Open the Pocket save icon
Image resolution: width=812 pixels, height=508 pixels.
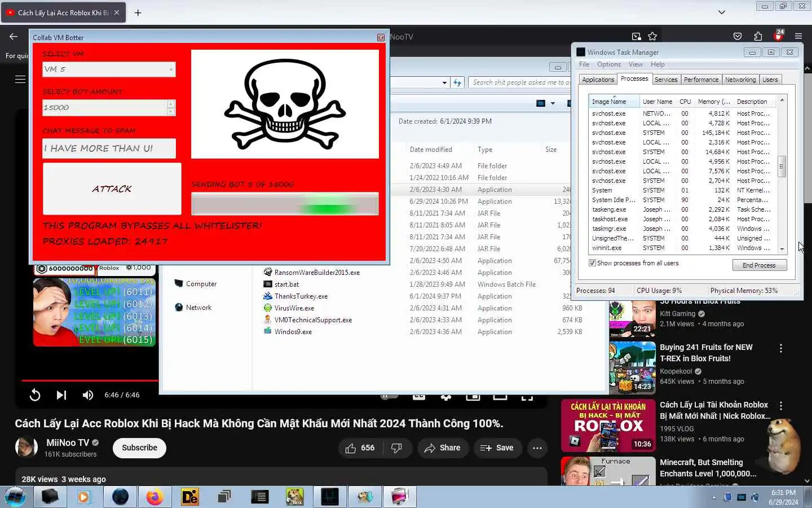[x=738, y=36]
